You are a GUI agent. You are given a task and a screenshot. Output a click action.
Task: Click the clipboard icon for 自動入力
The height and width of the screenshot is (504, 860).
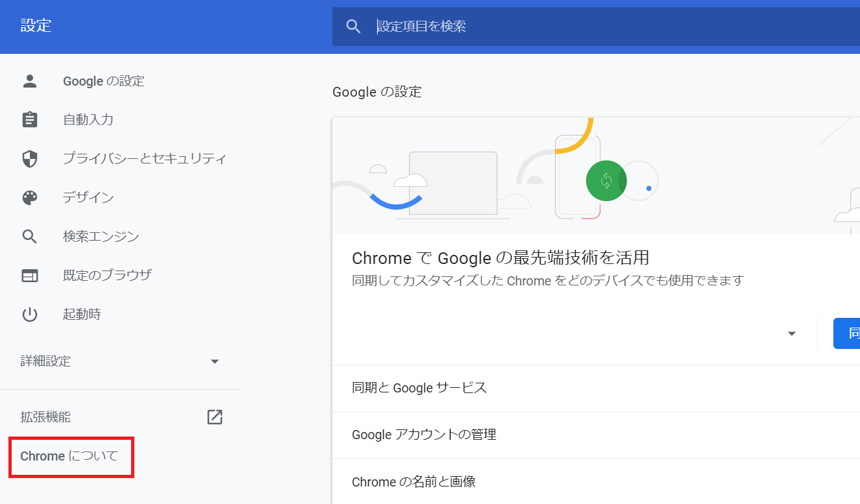[30, 119]
